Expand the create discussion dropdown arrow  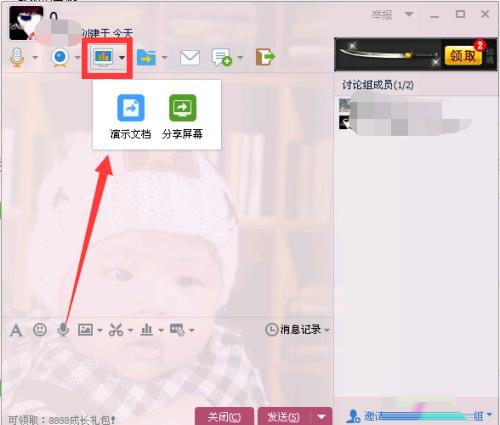point(240,58)
